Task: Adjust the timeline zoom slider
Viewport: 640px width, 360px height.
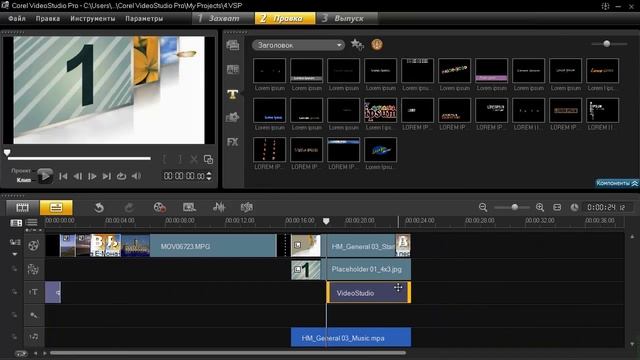Action: click(514, 207)
